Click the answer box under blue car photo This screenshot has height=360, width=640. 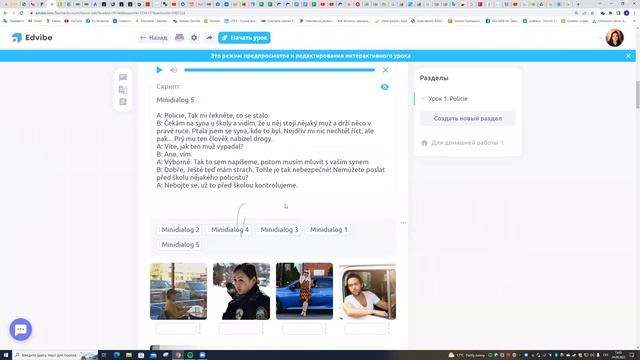[302, 329]
